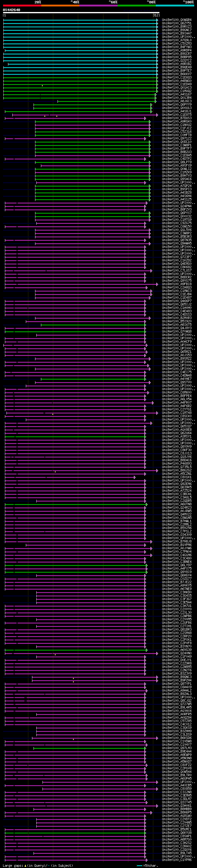Image resolution: width=197 pixels, height=868 pixels.
Task: Click the UniRef100_A4S167 label
Action: tap(177, 94)
